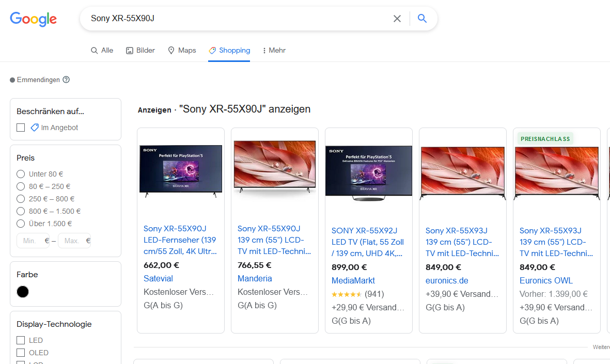Open the Sony XR-55X90J LED-Fernseher title link

[180, 240]
